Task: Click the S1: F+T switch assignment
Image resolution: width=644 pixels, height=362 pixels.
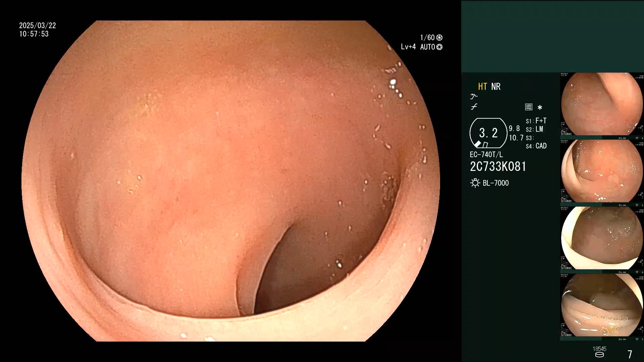Action: click(536, 121)
